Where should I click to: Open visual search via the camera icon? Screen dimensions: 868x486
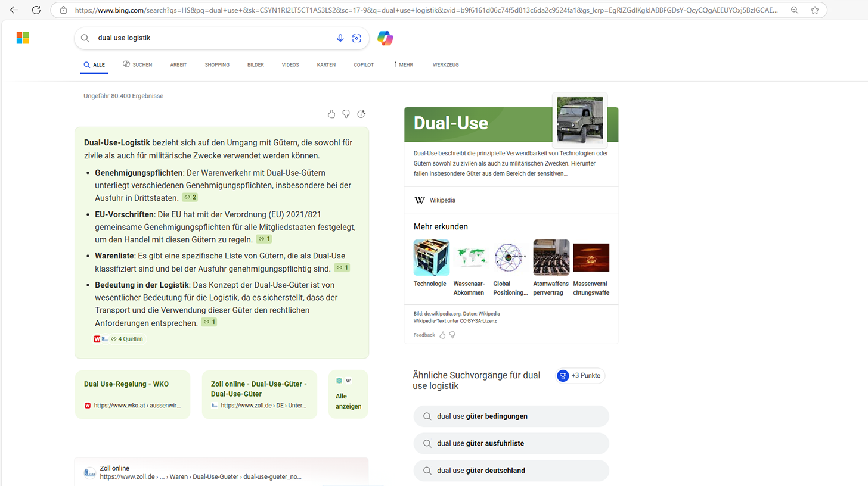click(356, 38)
